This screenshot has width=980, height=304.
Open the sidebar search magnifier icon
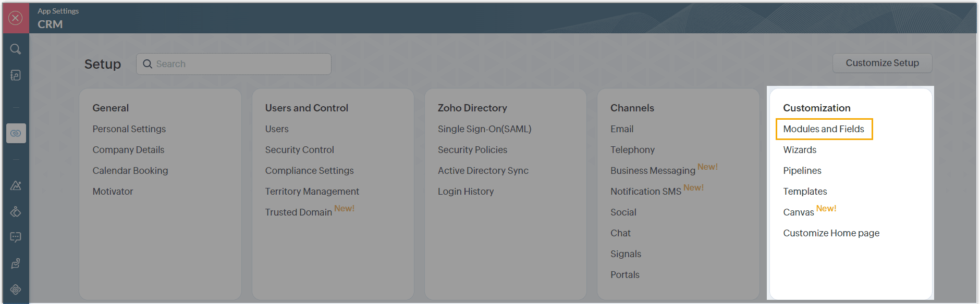(16, 49)
